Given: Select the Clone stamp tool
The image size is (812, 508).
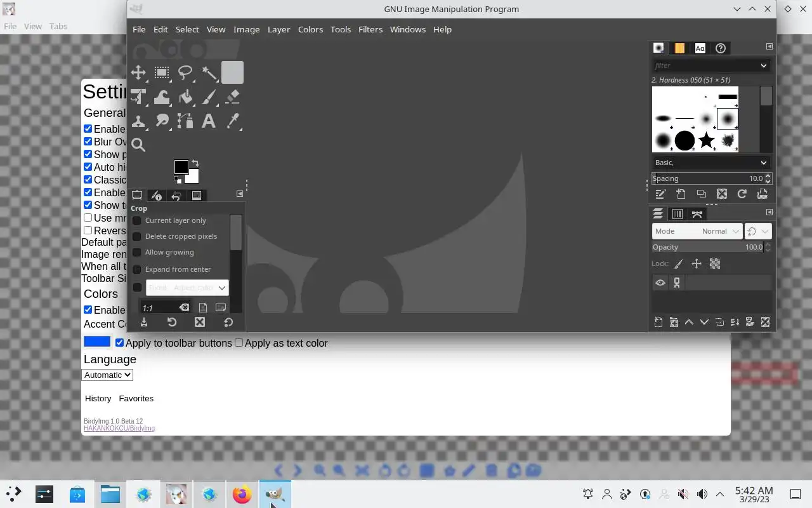Looking at the screenshot, I should pos(138,121).
